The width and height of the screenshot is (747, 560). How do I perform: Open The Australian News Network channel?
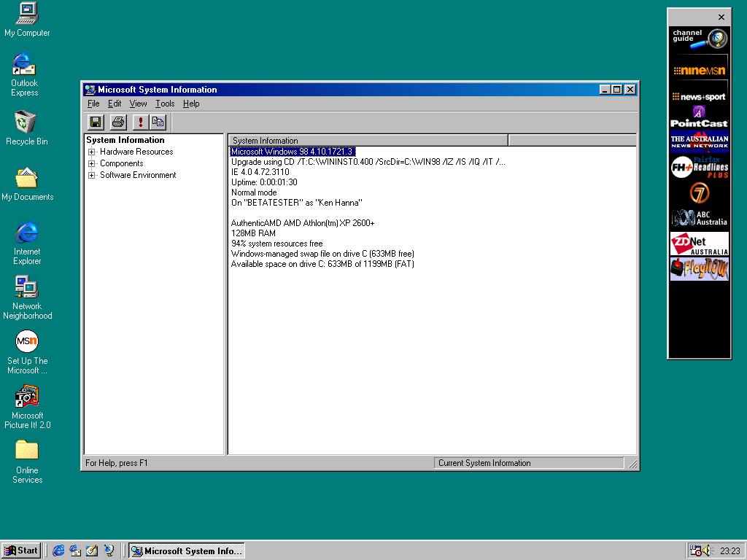click(x=700, y=141)
